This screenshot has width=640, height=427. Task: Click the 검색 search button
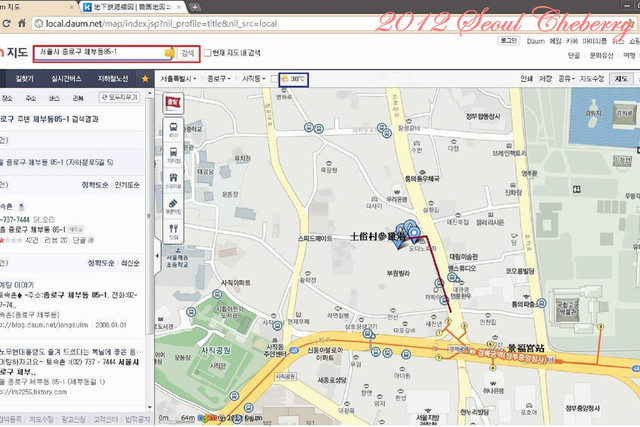click(x=188, y=53)
